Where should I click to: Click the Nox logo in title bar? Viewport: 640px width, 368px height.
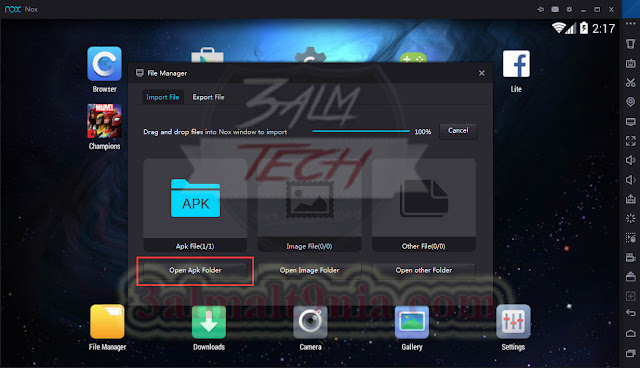pyautogui.click(x=13, y=9)
